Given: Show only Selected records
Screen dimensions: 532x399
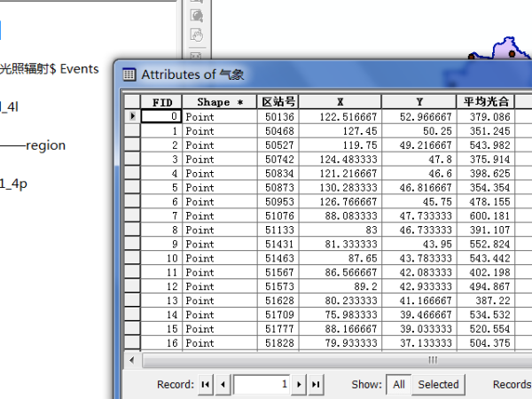Looking at the screenshot, I should coord(438,385).
